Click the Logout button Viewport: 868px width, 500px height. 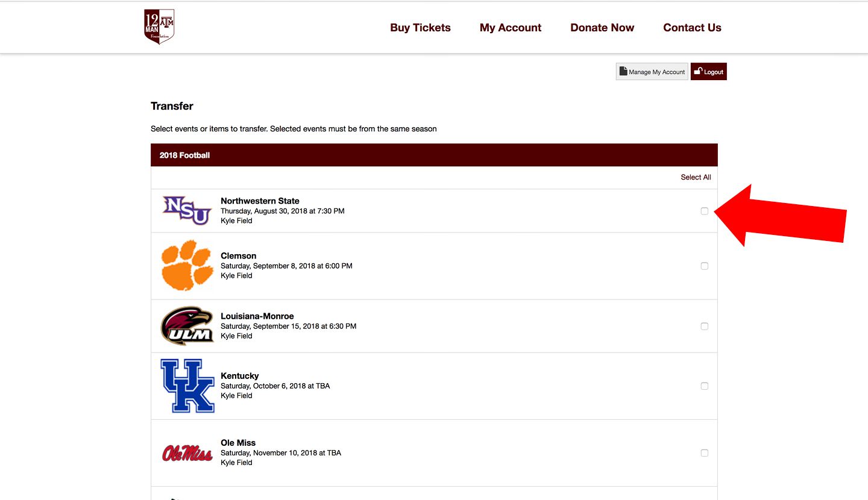coord(709,72)
